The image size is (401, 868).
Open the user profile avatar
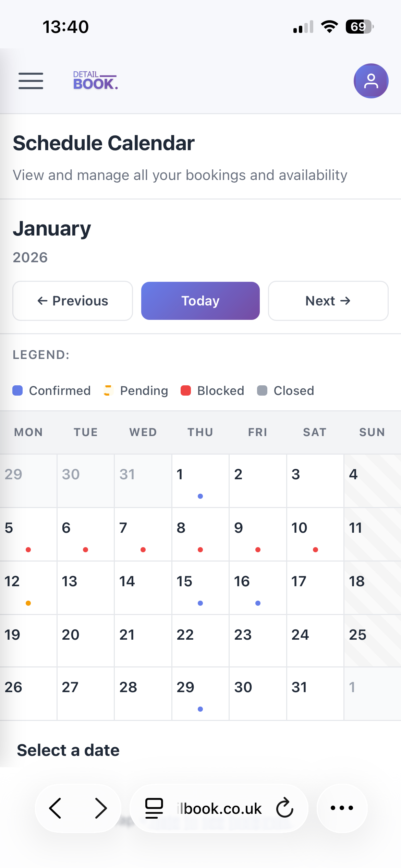(370, 81)
